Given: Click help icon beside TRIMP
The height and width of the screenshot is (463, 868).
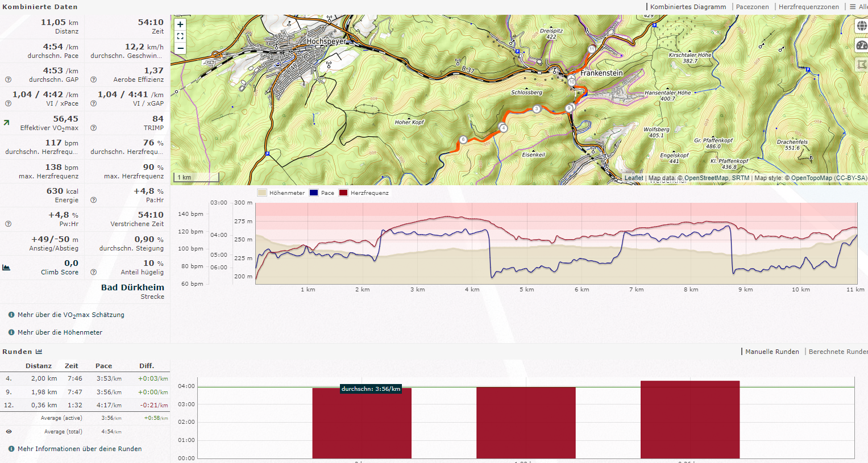Looking at the screenshot, I should tap(93, 128).
